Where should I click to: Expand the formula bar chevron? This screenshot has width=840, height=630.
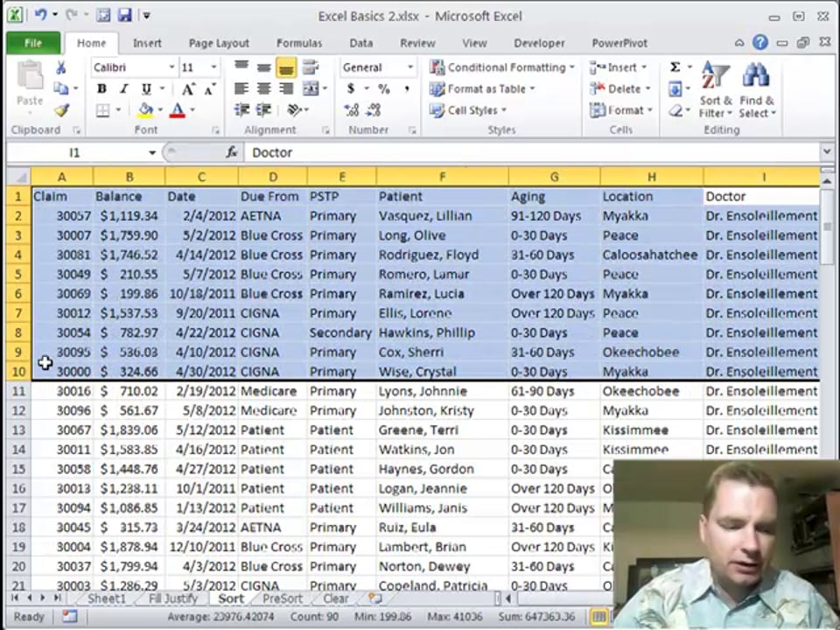click(x=827, y=152)
